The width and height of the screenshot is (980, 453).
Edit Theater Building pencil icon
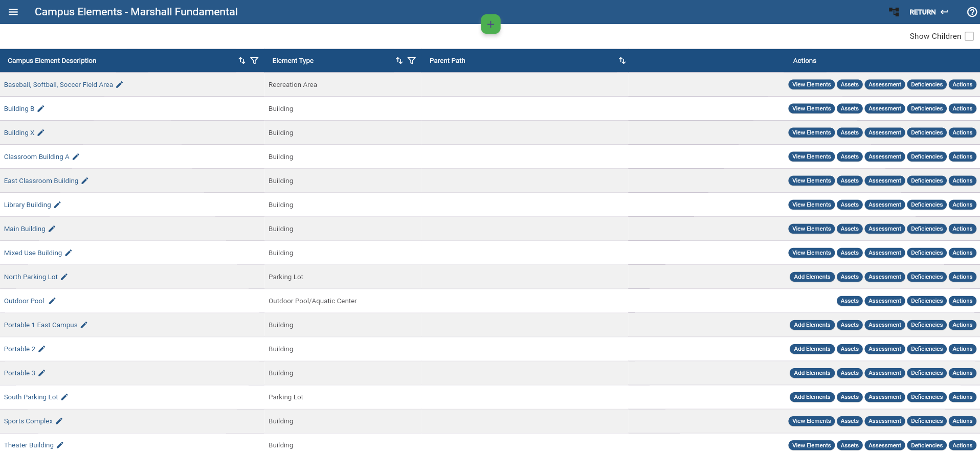(60, 445)
